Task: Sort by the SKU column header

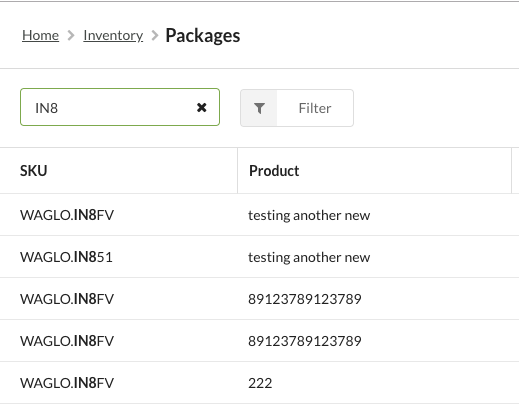Action: click(x=34, y=171)
